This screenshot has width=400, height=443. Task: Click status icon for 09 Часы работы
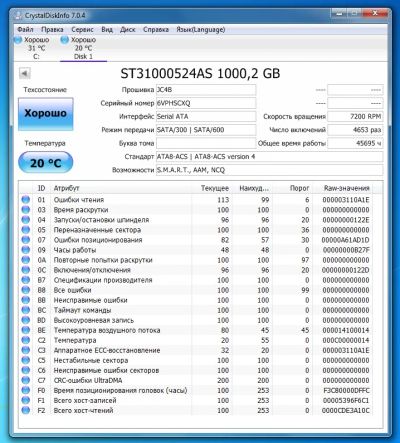pyautogui.click(x=26, y=250)
